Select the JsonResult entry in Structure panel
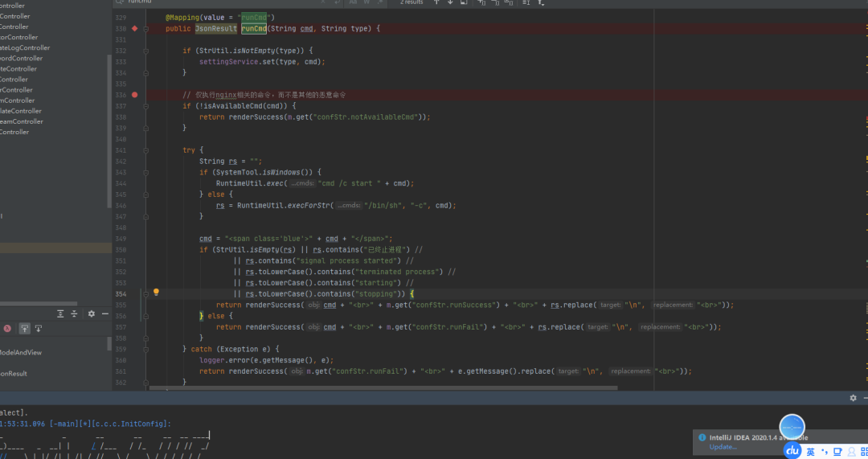The width and height of the screenshot is (868, 459). (14, 374)
